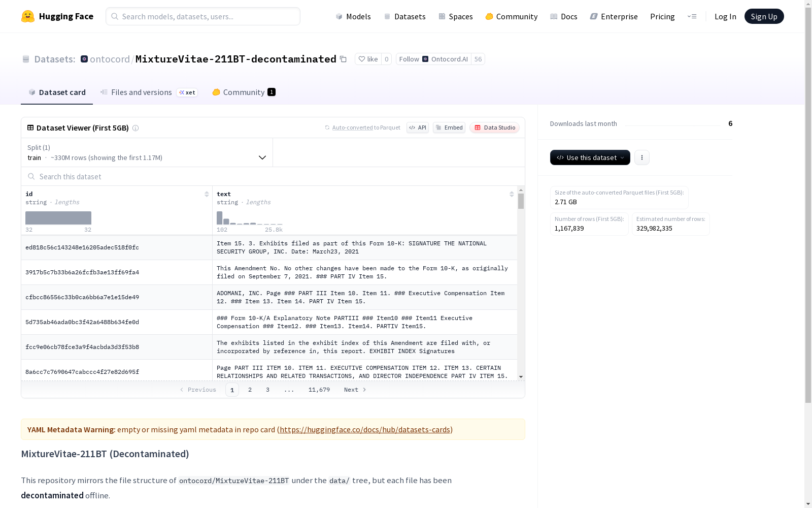Sort by the text column
812x508 pixels.
coord(512,194)
